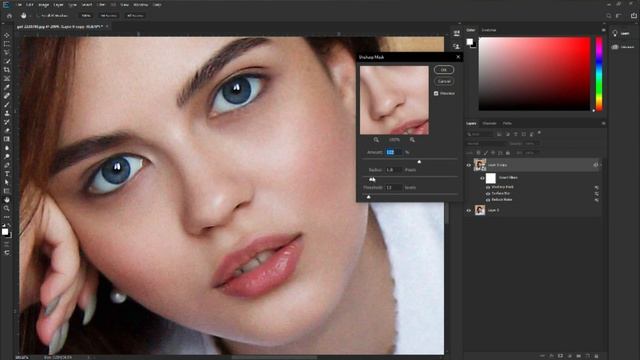640x360 pixels.
Task: Switch to the Channels tab
Action: [x=489, y=123]
